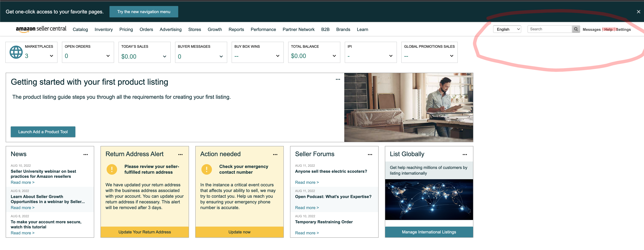
Task: Open Action needed card ellipsis menu
Action: (x=275, y=155)
